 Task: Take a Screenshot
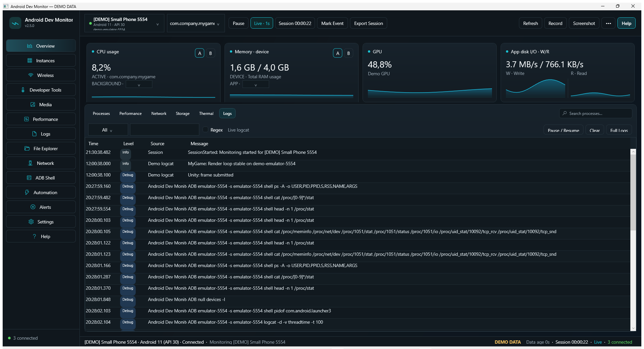pos(584,23)
